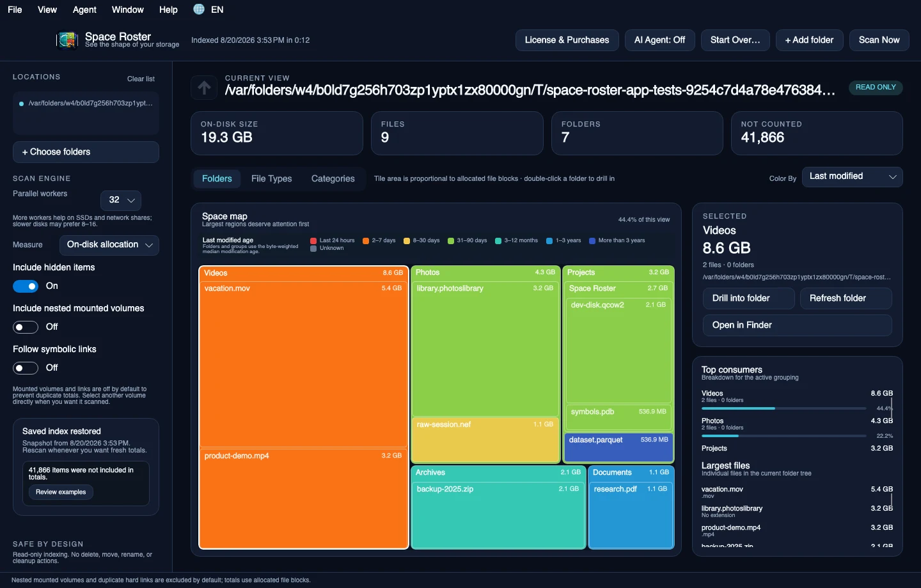The height and width of the screenshot is (588, 921).
Task: Select dev-disk.qcow2 tile in treemap
Action: (x=618, y=350)
